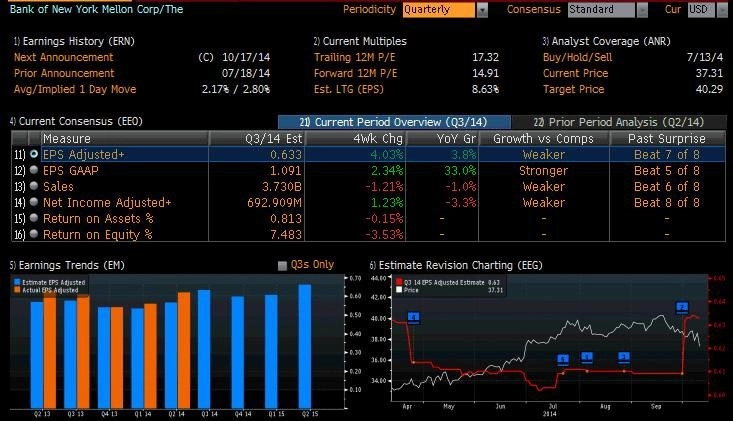Click the Prior Announcement date 07/18/14
This screenshot has width=733, height=421.
click(246, 73)
